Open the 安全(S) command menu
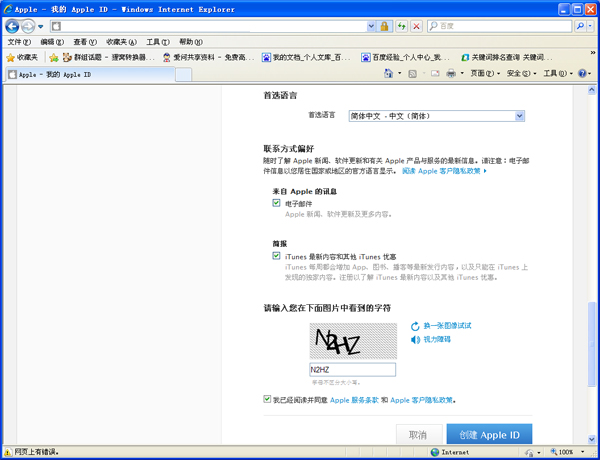 [521, 73]
